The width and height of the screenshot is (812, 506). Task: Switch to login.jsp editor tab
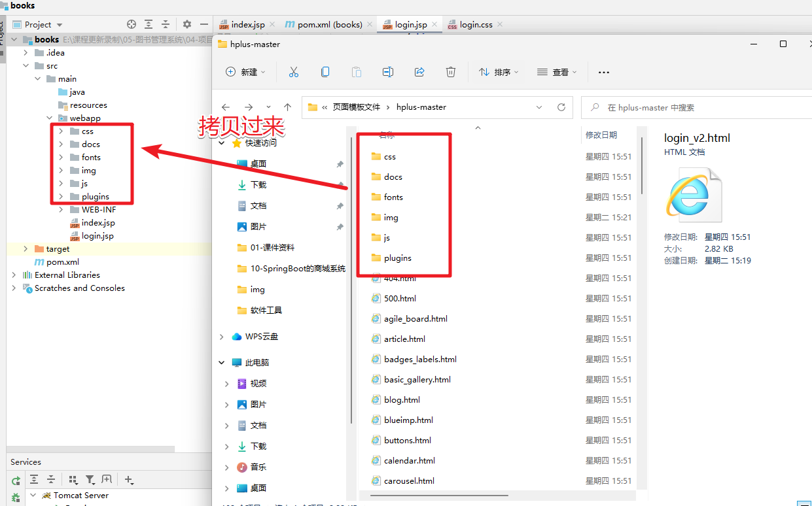point(411,25)
